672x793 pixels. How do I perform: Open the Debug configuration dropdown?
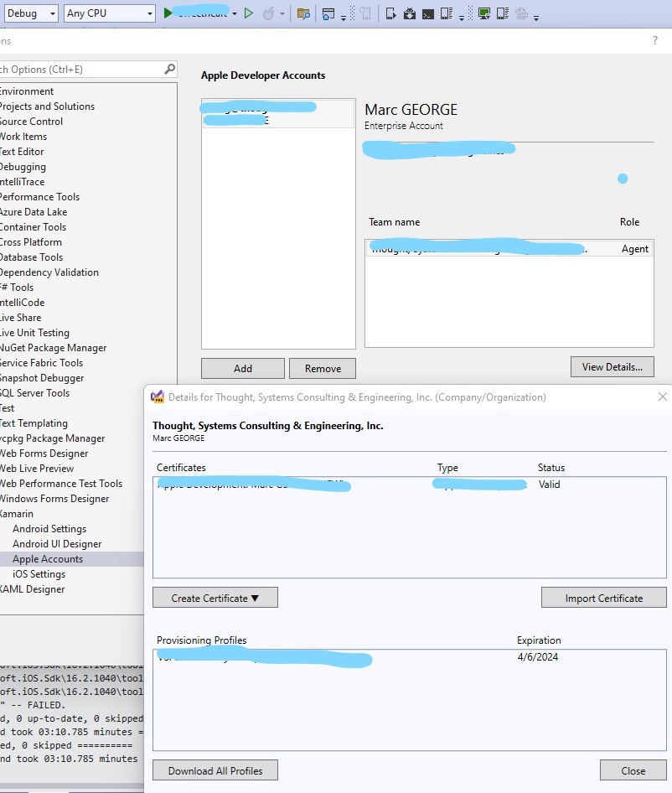point(31,13)
